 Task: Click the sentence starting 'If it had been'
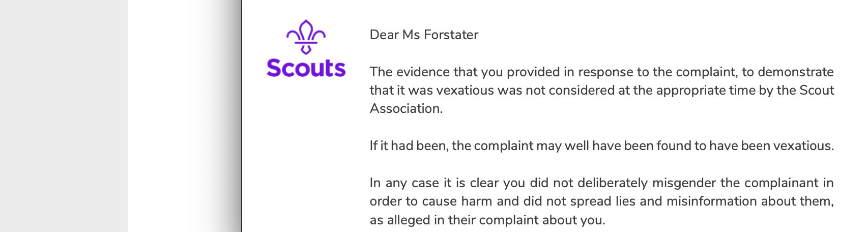pyautogui.click(x=601, y=146)
